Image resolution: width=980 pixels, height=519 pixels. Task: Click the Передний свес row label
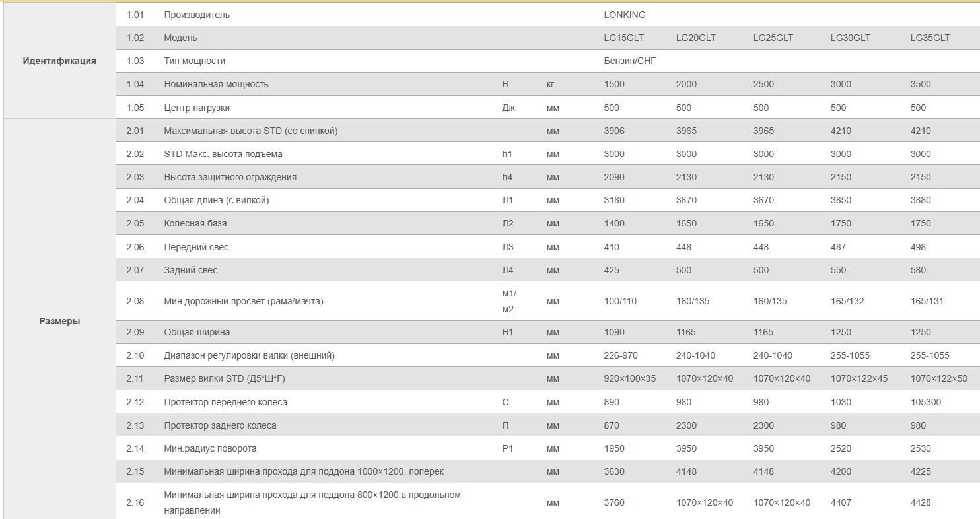coord(196,247)
